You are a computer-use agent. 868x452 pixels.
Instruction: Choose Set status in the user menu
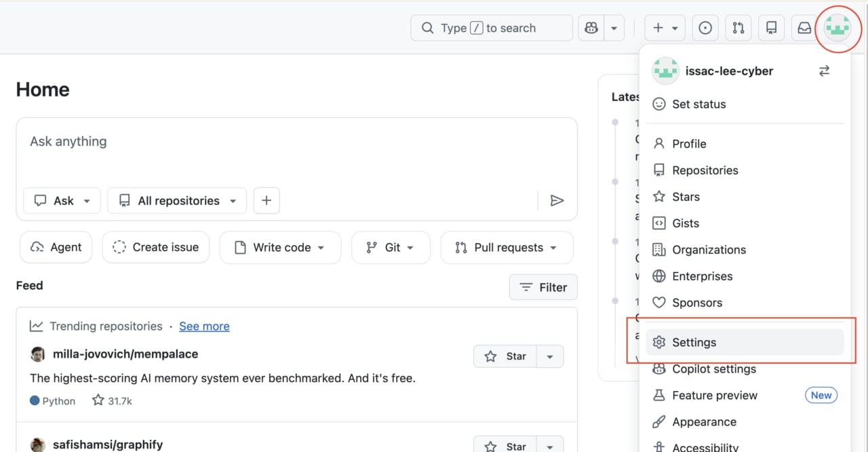pyautogui.click(x=745, y=104)
